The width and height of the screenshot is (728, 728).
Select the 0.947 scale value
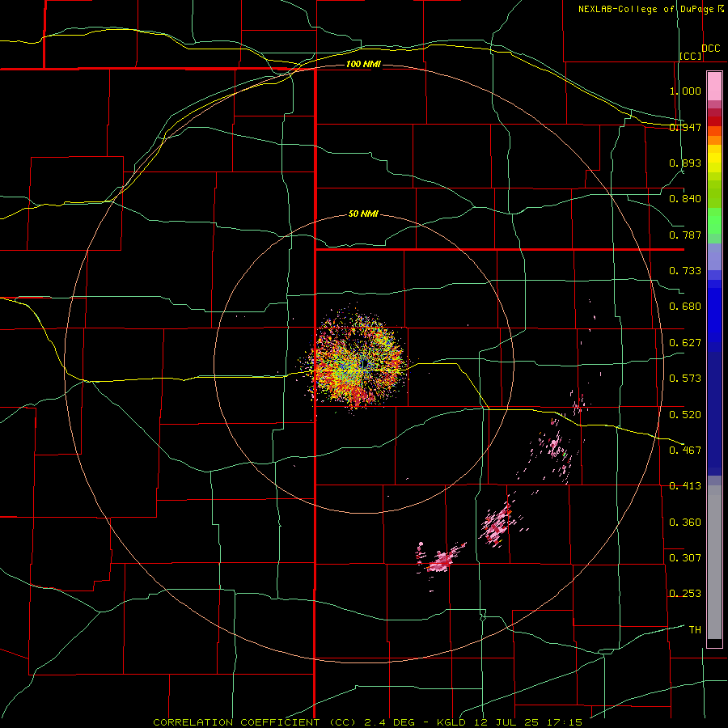tap(685, 127)
